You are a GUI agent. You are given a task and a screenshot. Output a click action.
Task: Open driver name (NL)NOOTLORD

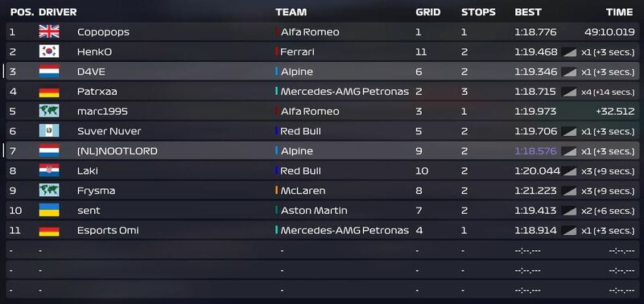(x=118, y=151)
